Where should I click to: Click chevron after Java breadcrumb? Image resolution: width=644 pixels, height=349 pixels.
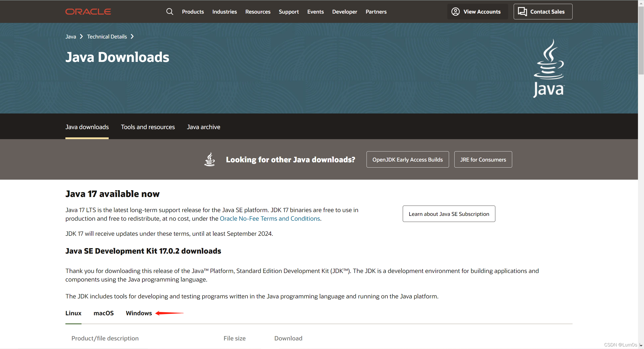click(x=81, y=36)
